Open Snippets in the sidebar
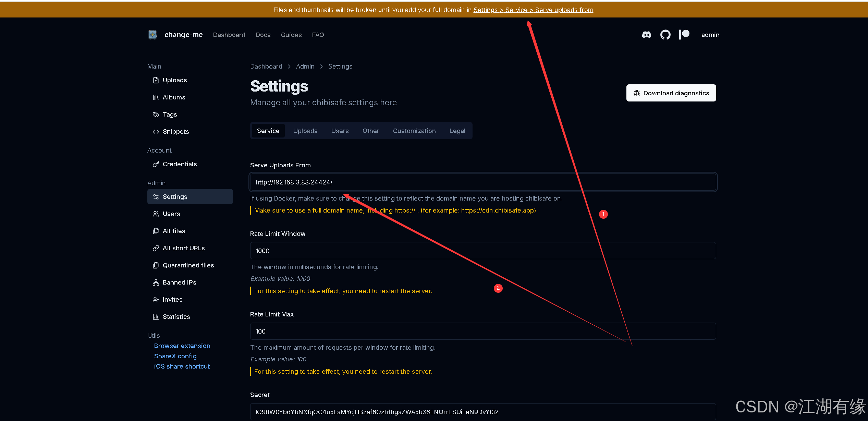Screen dimensions: 868x421 [x=175, y=132]
